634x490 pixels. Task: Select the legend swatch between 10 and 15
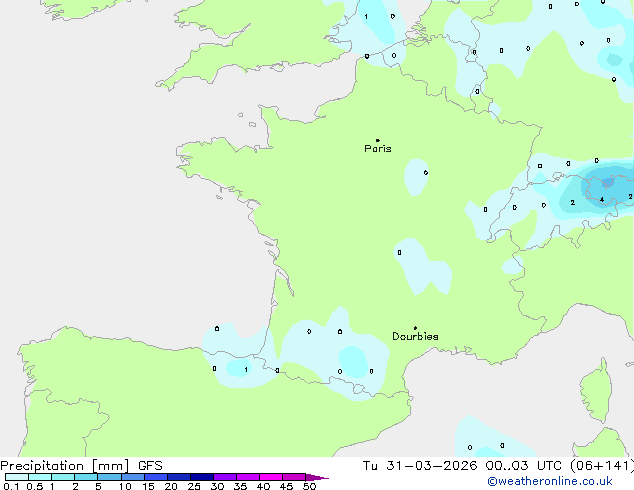132,477
